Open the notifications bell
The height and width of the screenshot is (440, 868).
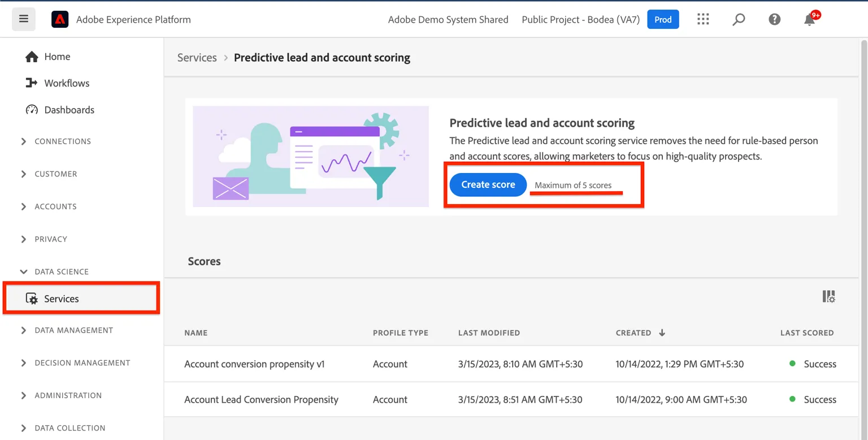810,19
